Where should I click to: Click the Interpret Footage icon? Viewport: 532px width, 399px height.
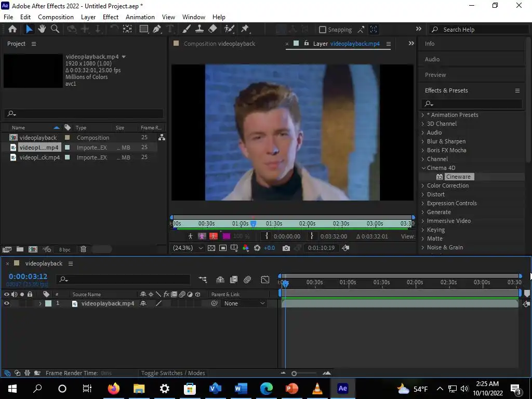(x=7, y=249)
